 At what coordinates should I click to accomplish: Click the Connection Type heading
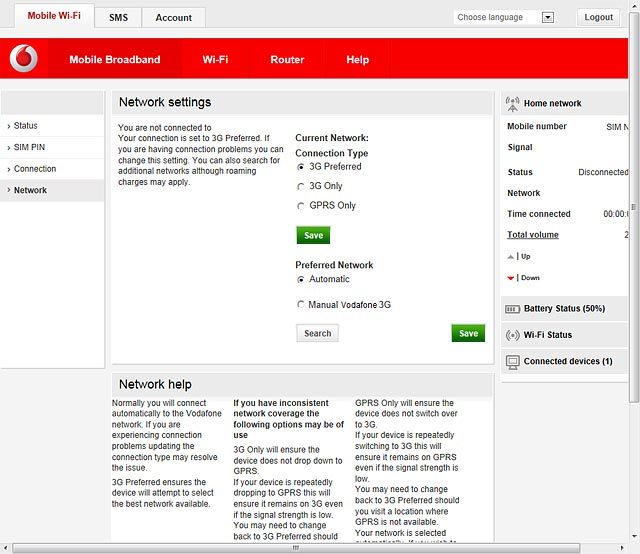(x=331, y=153)
